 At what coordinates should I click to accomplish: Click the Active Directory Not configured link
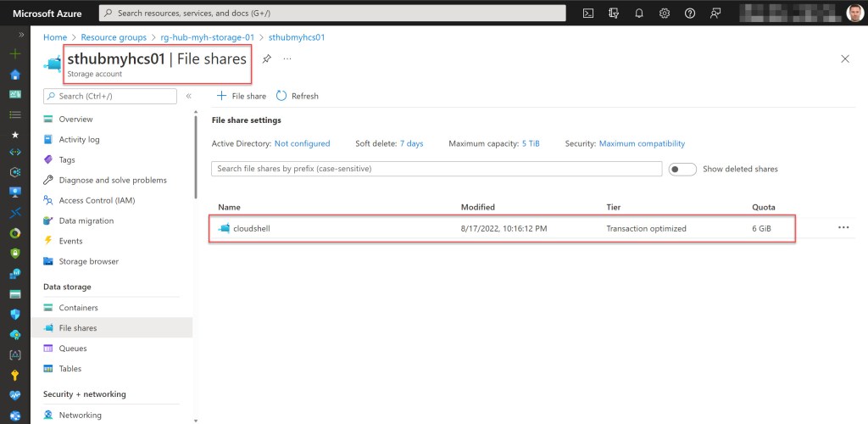(302, 144)
